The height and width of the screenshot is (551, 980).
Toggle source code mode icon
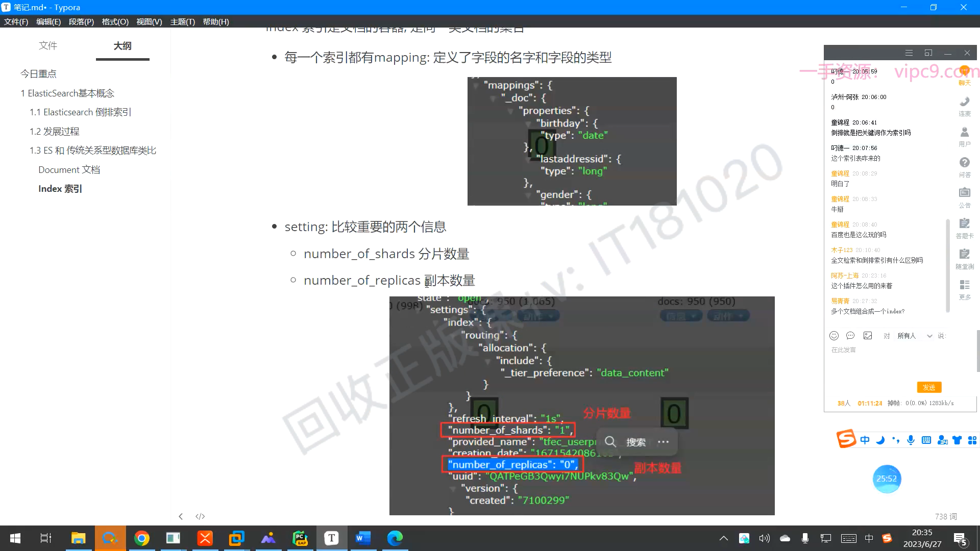coord(200,516)
